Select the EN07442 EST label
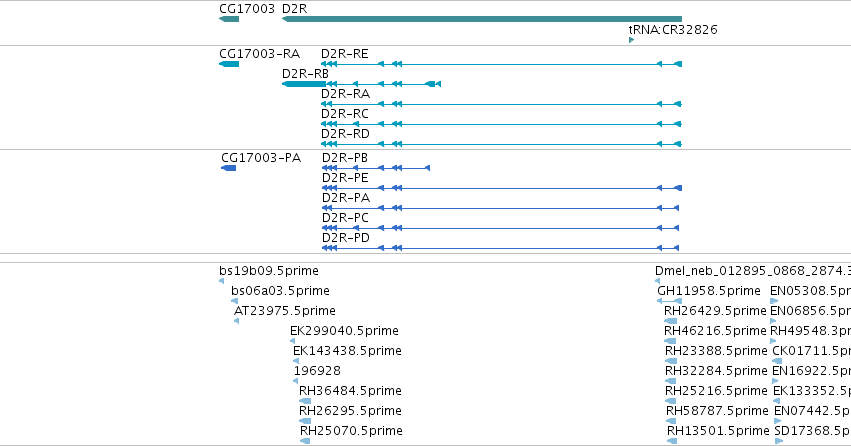The height and width of the screenshot is (446, 851). [812, 411]
